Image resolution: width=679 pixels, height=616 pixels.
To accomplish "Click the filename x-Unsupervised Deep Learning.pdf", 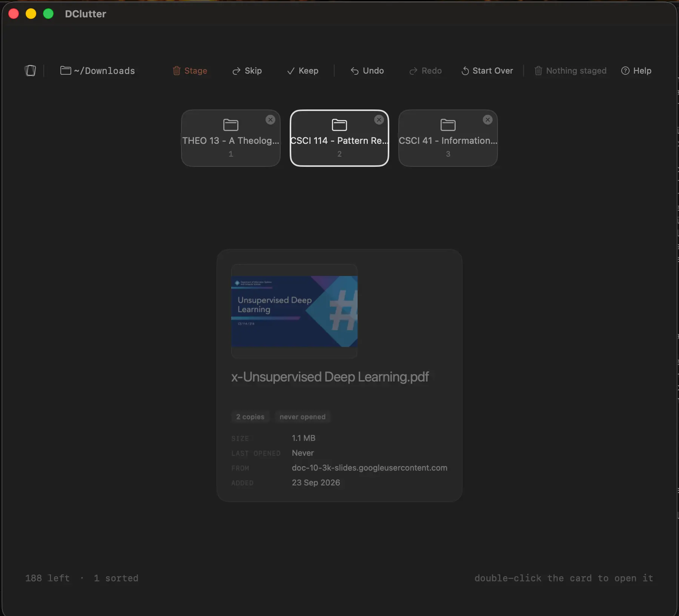I will 330,377.
